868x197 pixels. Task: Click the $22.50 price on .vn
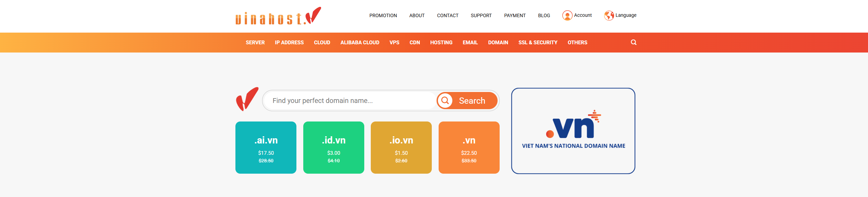(x=469, y=153)
